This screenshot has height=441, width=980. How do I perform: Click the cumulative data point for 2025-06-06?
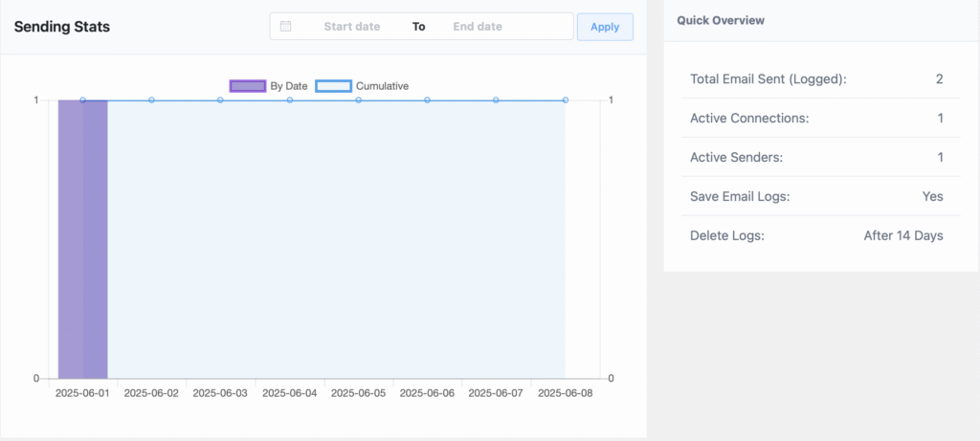click(x=427, y=99)
